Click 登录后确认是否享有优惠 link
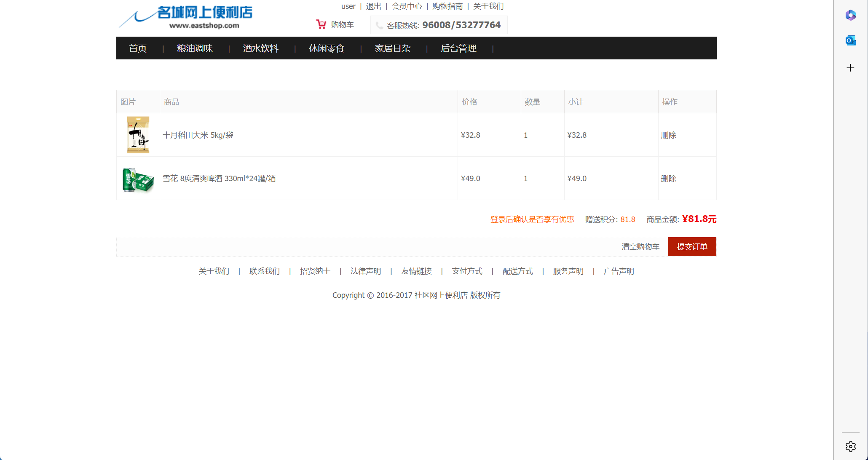Viewport: 868px width, 460px height. click(x=532, y=219)
